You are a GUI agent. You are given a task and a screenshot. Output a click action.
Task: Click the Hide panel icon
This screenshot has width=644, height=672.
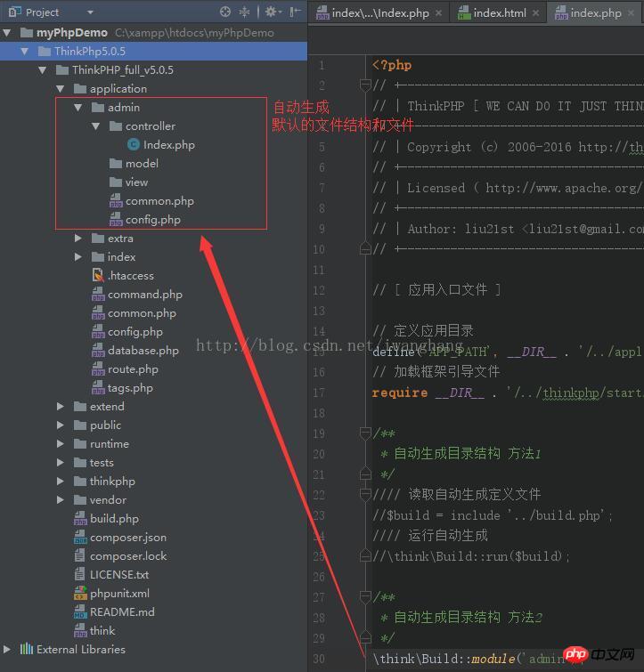pos(295,12)
